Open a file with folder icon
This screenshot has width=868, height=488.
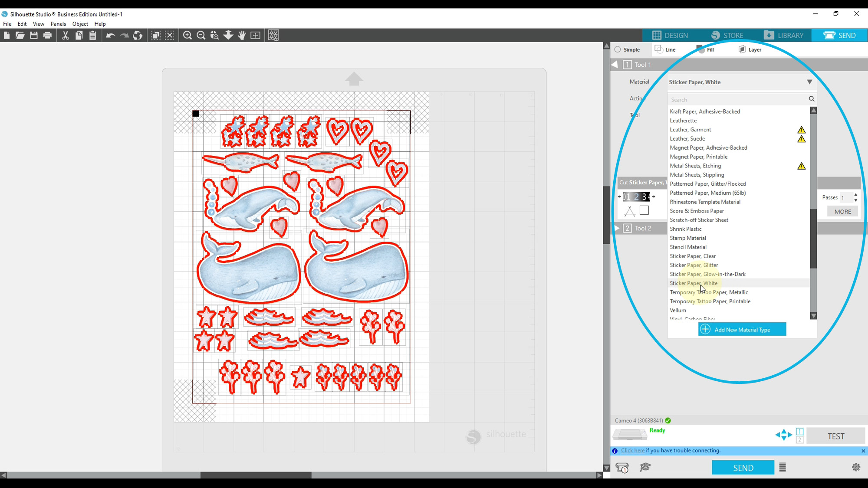tap(20, 36)
